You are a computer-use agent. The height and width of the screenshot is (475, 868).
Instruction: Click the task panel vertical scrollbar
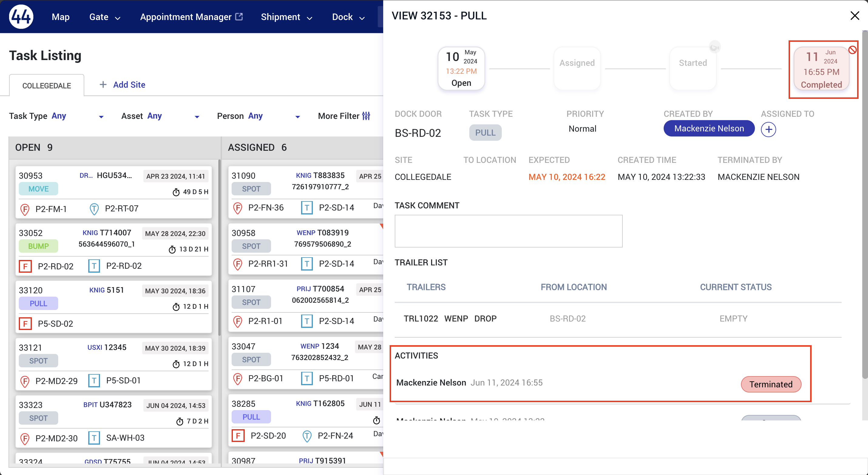[x=865, y=205]
